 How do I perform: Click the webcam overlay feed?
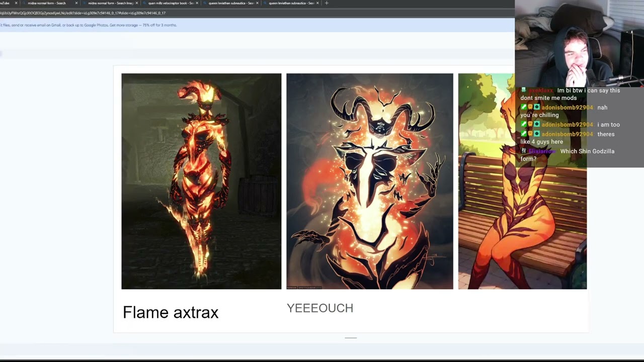579,44
